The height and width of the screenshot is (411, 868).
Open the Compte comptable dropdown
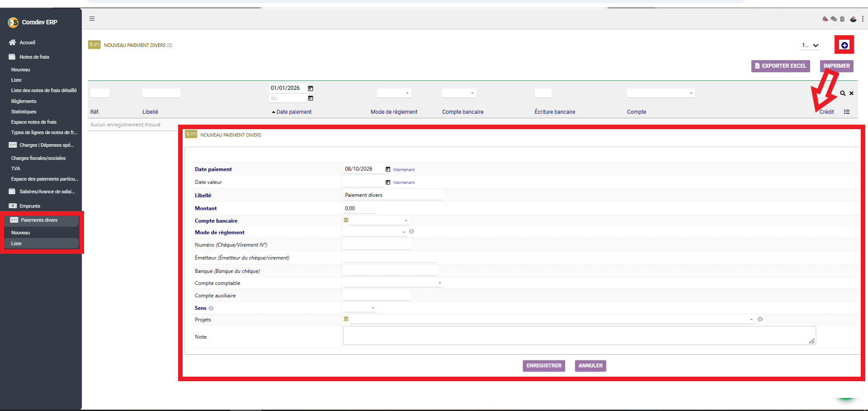[392, 283]
